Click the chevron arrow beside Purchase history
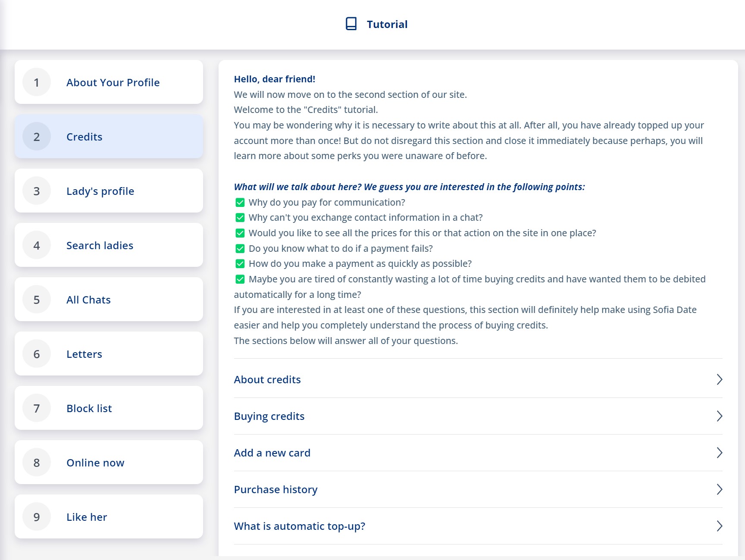The width and height of the screenshot is (745, 560). click(719, 489)
